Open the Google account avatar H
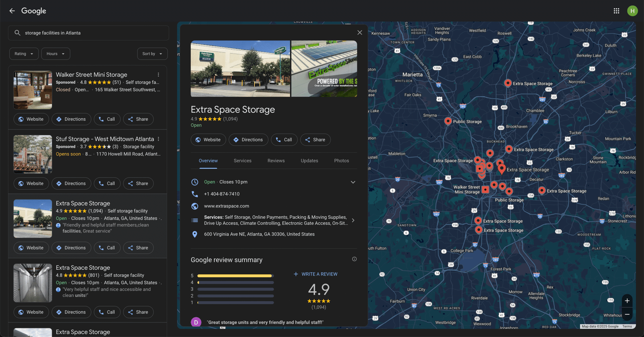This screenshot has height=337, width=644. [632, 11]
